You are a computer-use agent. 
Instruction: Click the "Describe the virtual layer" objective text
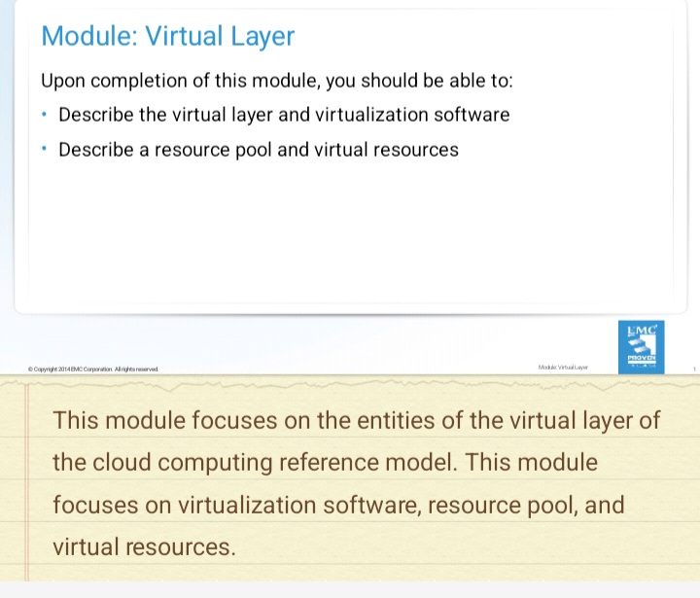(x=284, y=115)
